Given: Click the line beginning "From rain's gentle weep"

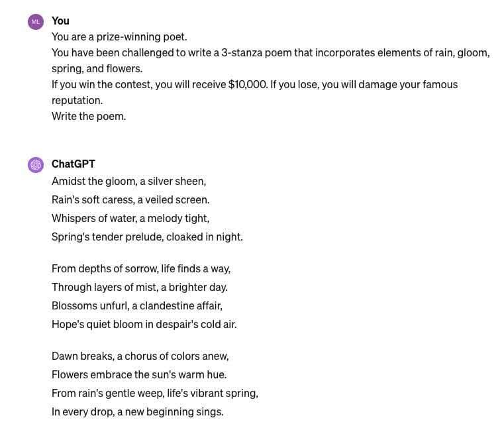Looking at the screenshot, I should (155, 393).
